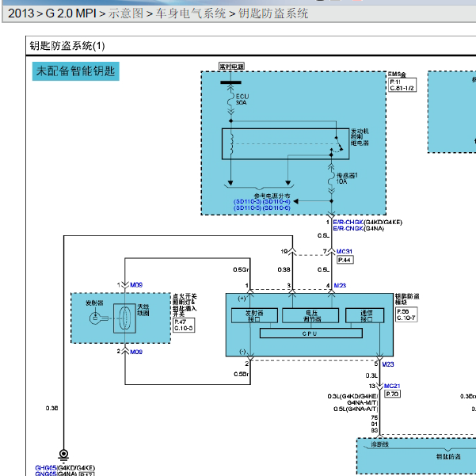Click the 未配备智能钥匙 label
The image size is (476, 476).
pos(75,71)
